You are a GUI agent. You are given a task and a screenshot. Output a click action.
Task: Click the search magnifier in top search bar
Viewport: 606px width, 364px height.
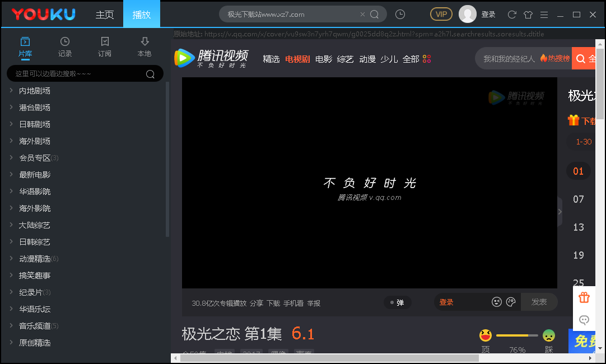[374, 15]
